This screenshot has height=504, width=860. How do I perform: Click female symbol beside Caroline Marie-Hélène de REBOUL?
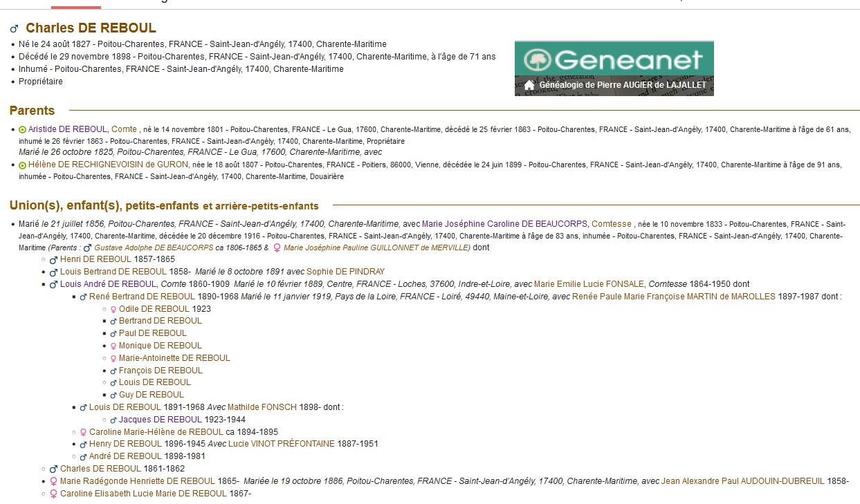pyautogui.click(x=83, y=433)
